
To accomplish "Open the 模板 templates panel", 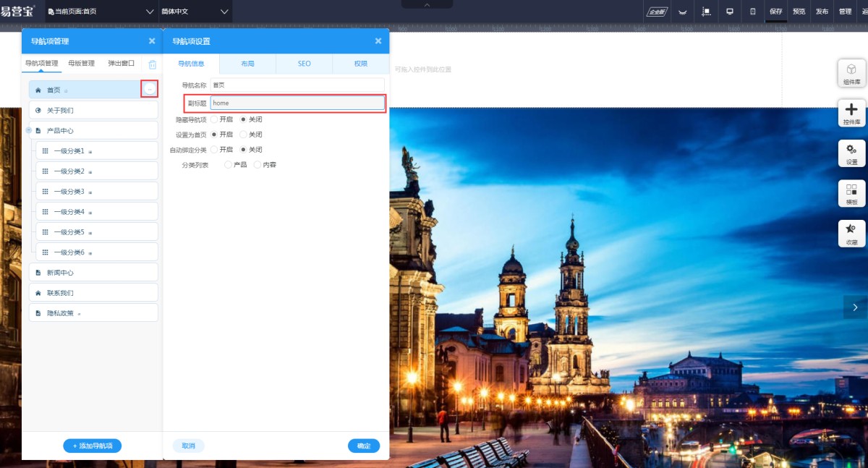I will coord(851,193).
